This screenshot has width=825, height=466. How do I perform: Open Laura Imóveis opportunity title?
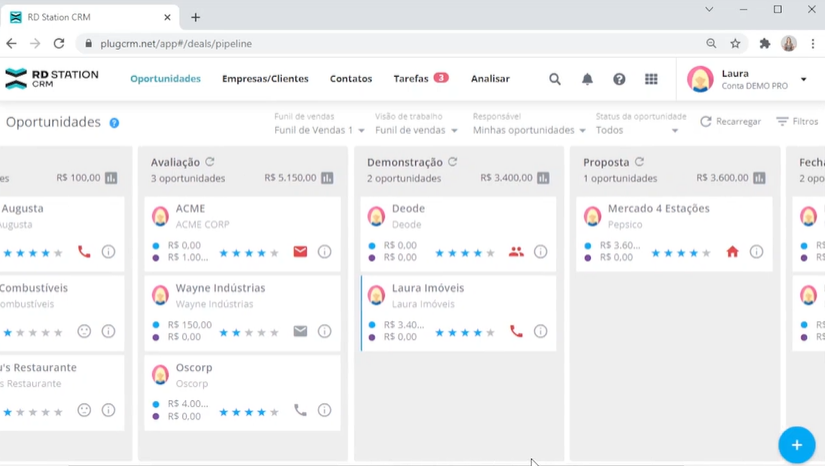[x=428, y=288]
